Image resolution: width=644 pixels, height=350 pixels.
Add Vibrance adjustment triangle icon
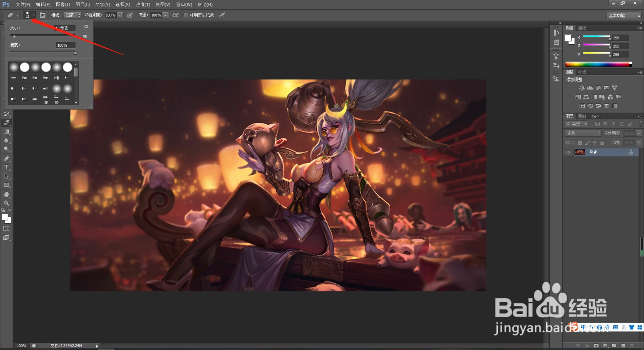pyautogui.click(x=615, y=88)
